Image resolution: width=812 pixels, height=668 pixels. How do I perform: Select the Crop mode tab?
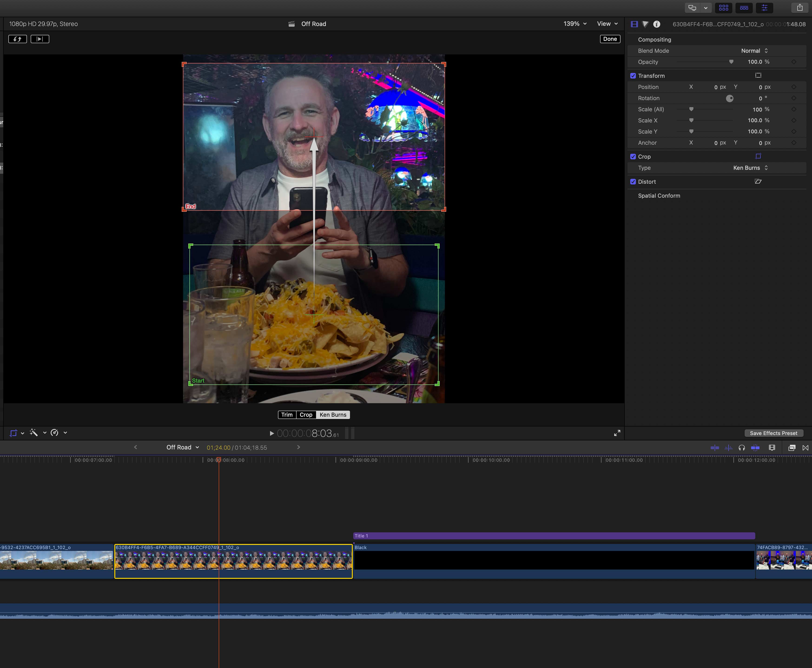(x=306, y=414)
